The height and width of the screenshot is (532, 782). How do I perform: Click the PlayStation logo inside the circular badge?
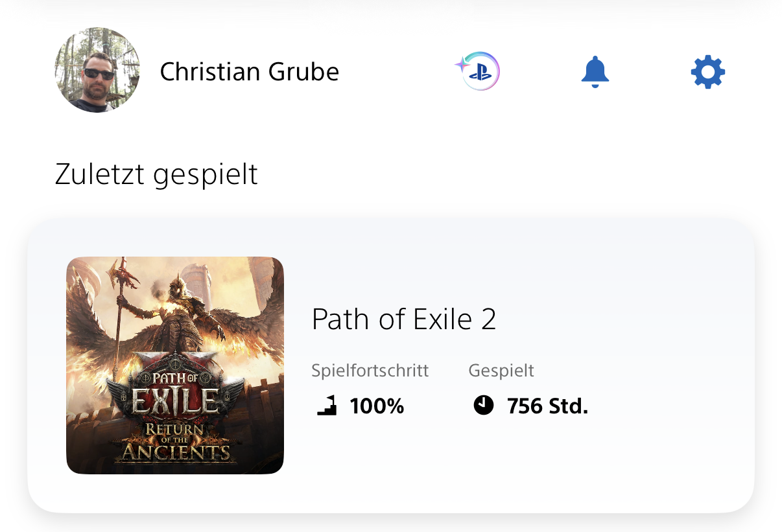point(480,73)
